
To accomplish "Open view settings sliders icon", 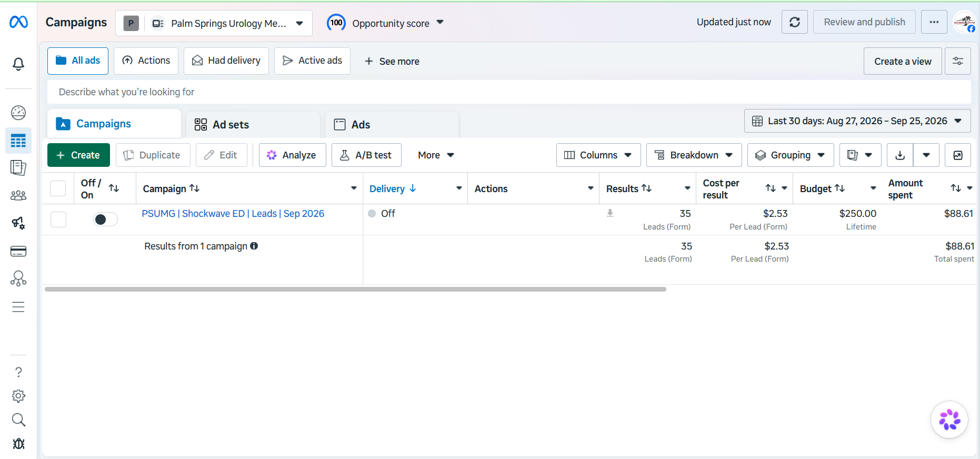I will click(958, 61).
